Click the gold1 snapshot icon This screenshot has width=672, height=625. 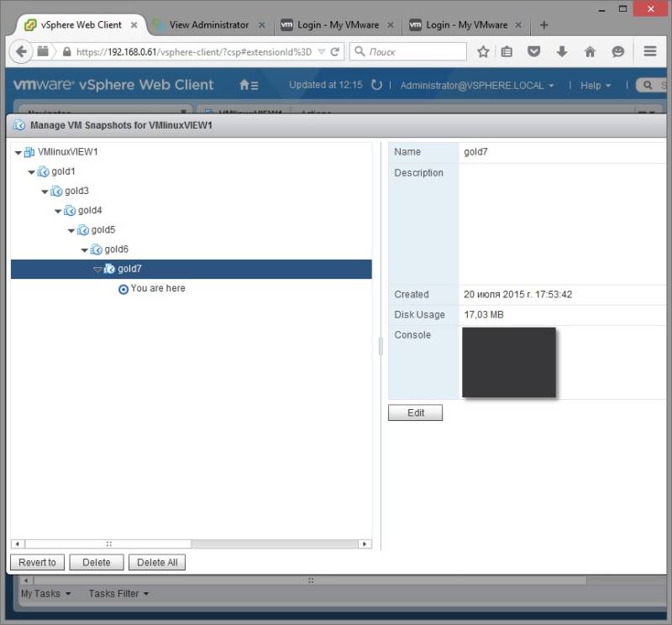[x=43, y=172]
